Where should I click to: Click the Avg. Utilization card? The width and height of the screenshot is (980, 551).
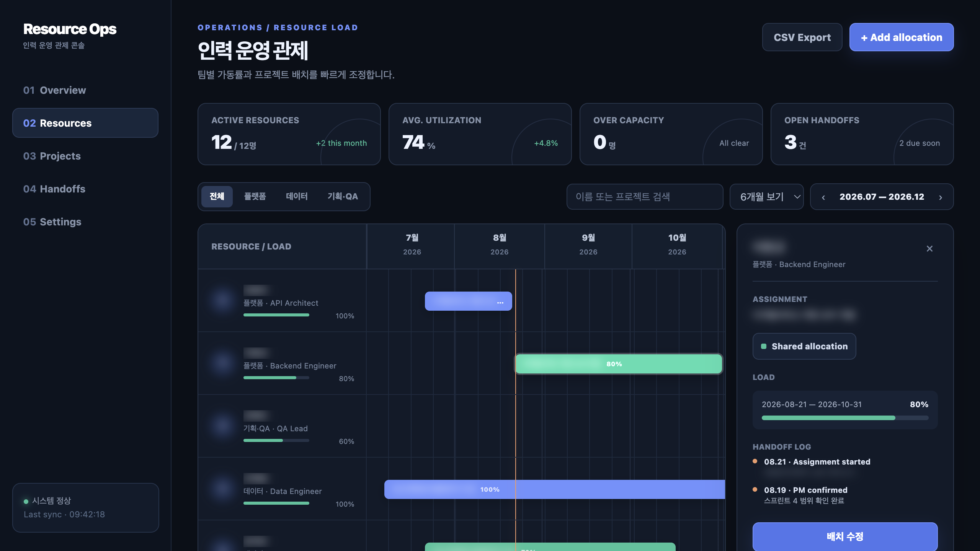(480, 134)
